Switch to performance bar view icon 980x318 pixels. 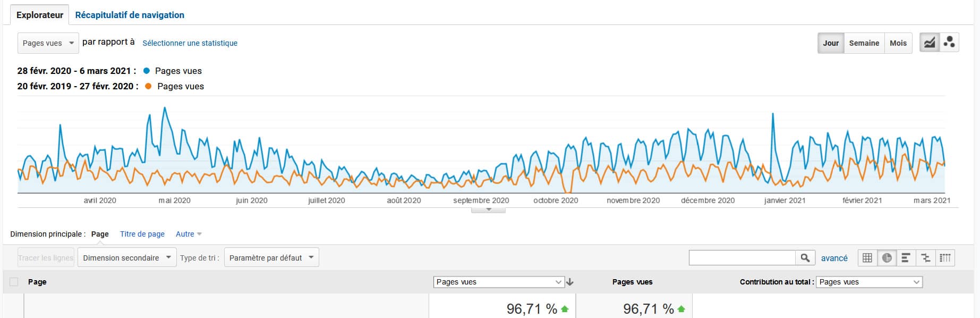pyautogui.click(x=906, y=258)
